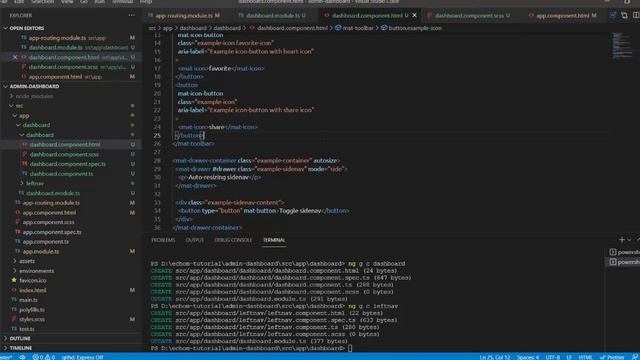This screenshot has height=360, width=640.
Task: Open the Output panel tab
Action: (194, 240)
